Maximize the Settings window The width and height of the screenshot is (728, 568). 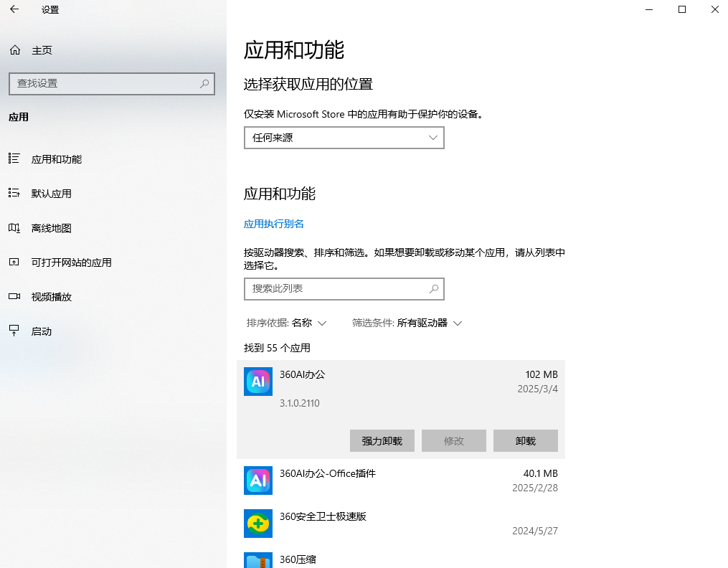tap(682, 9)
